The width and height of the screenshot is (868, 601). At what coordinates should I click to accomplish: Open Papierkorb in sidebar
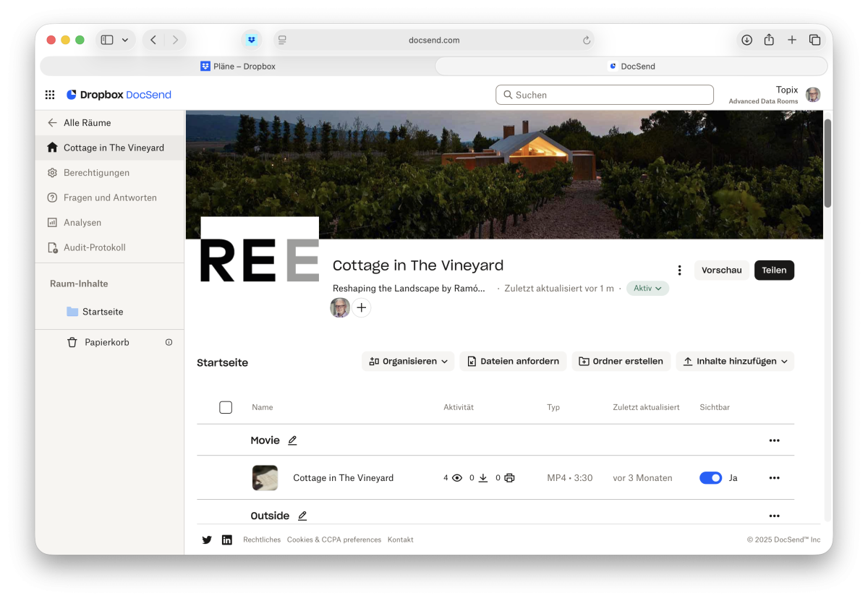[x=98, y=342]
